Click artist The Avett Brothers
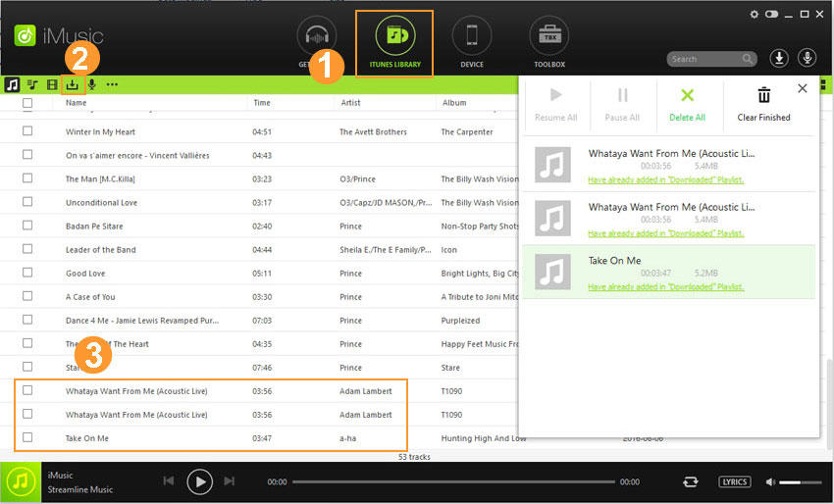Image resolution: width=834 pixels, height=504 pixels. [373, 131]
